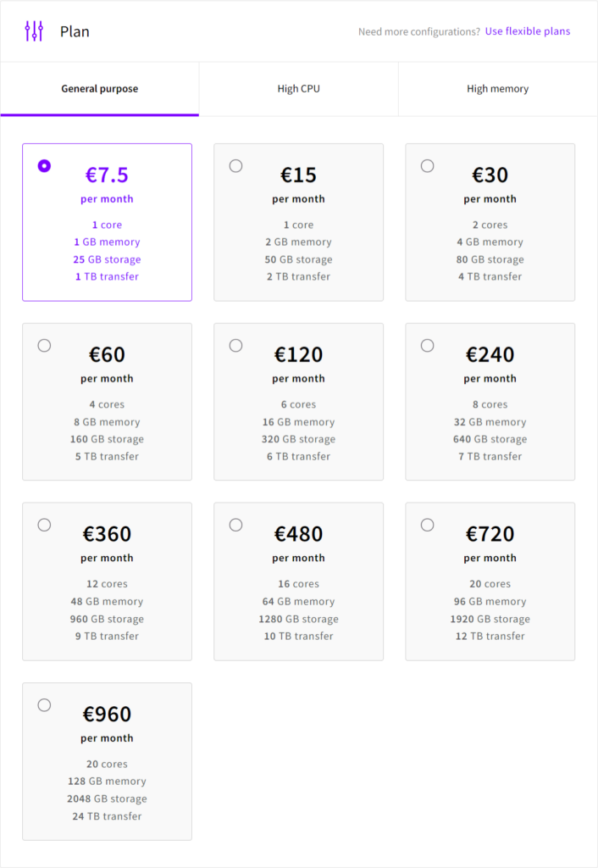Switch to the High CPU tab

click(x=299, y=89)
